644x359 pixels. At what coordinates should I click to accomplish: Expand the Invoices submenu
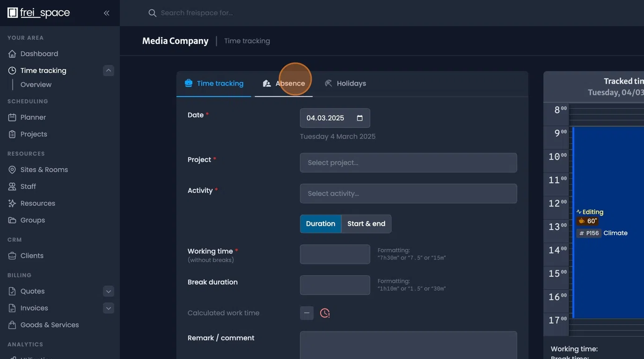tap(108, 308)
